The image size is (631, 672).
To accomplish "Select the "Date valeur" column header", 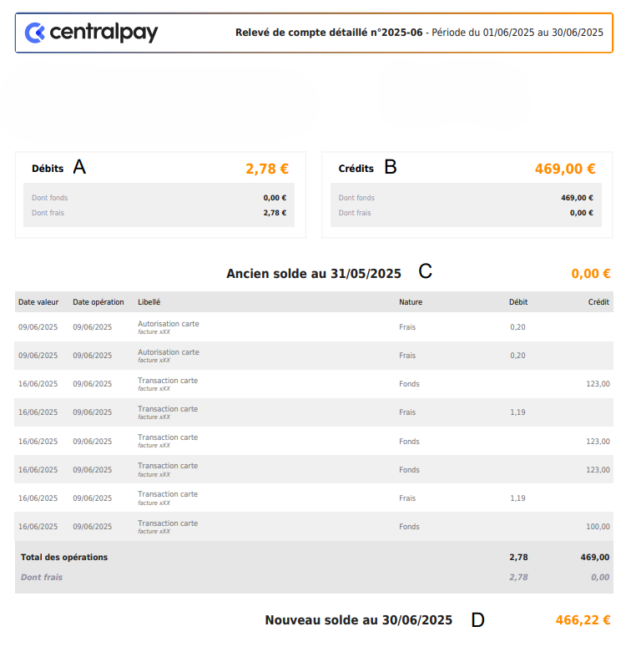I will coord(38,302).
